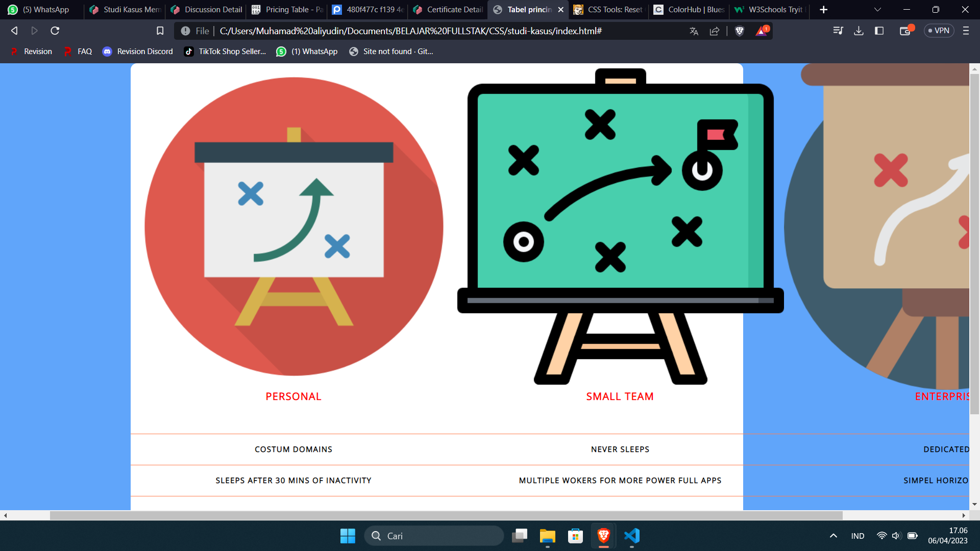
Task: Click the media playback control icon
Action: coord(838,31)
